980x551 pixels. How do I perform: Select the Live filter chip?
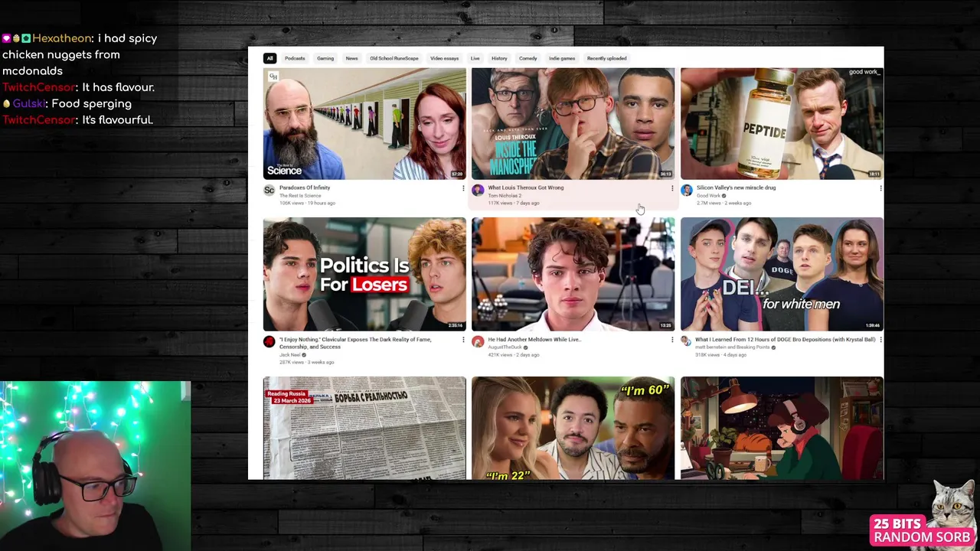pos(475,58)
